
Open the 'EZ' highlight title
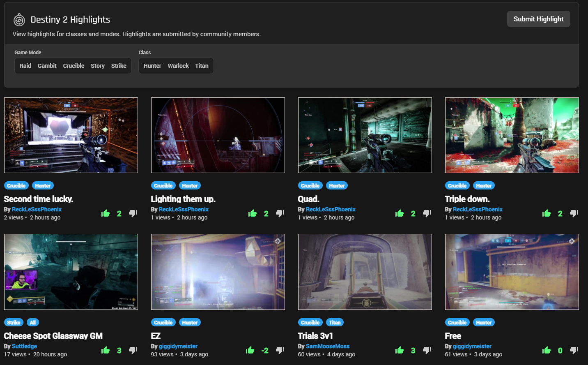156,336
